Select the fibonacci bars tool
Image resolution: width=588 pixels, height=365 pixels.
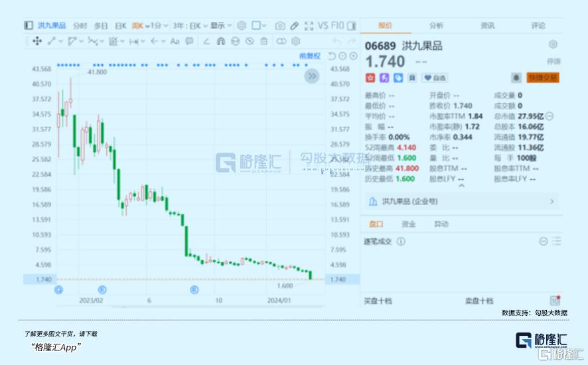click(113, 41)
